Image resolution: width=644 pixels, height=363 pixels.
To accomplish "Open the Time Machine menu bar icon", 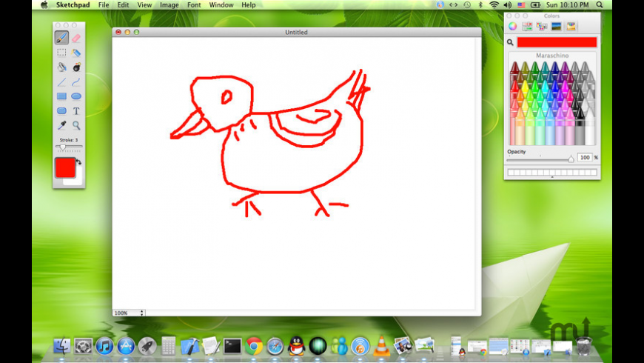I will (x=467, y=5).
